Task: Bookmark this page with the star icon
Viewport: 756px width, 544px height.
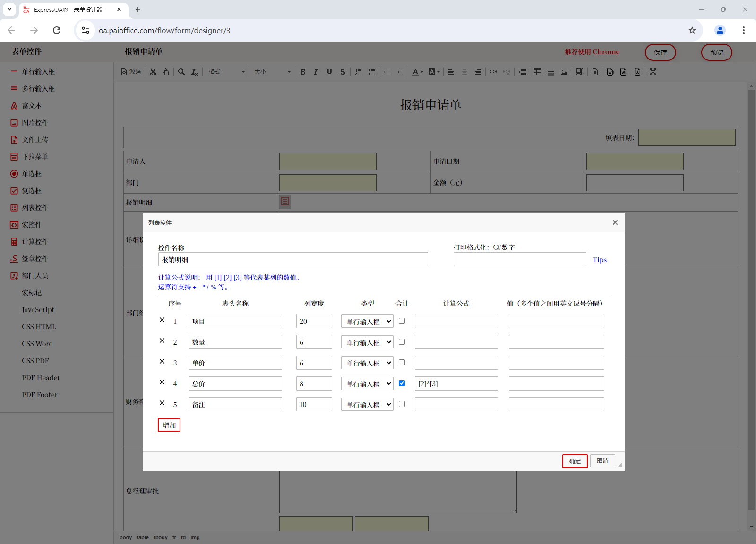Action: pos(692,30)
